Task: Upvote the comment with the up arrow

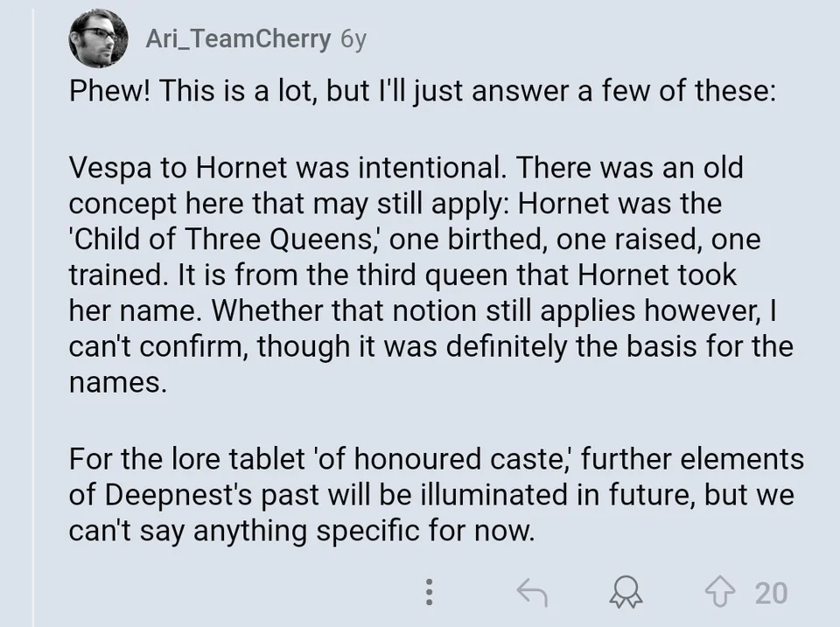Action: (x=720, y=591)
